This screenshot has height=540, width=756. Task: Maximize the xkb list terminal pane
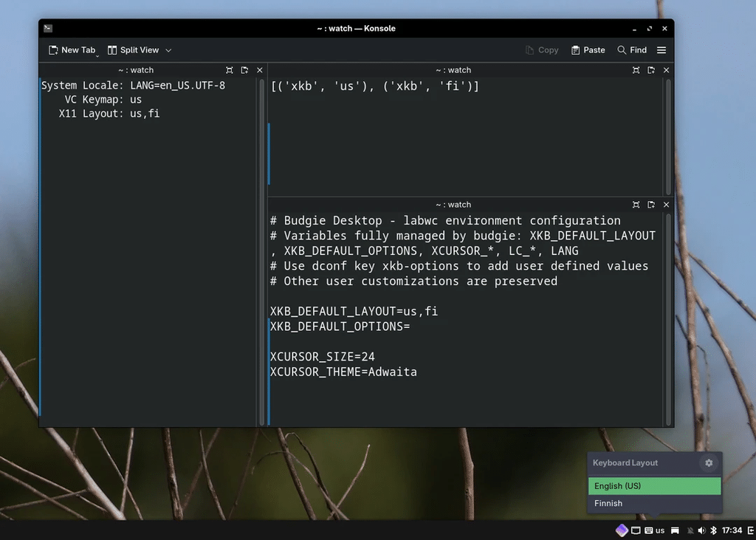pyautogui.click(x=636, y=70)
